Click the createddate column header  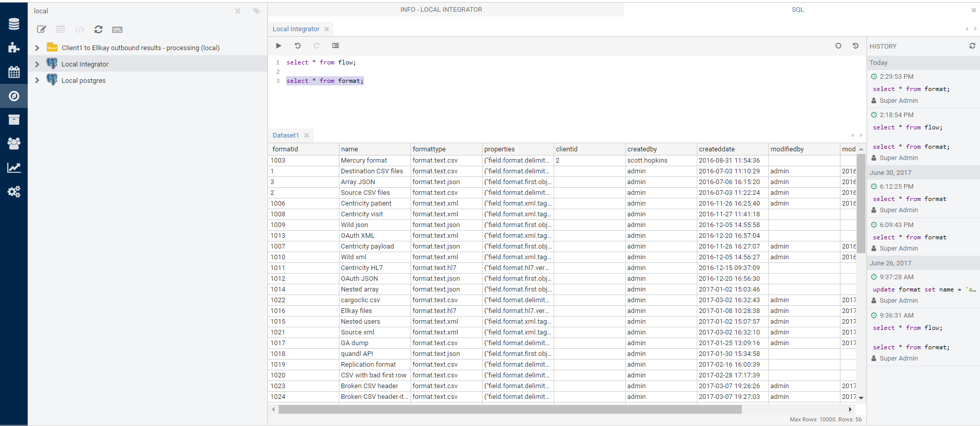coord(717,149)
